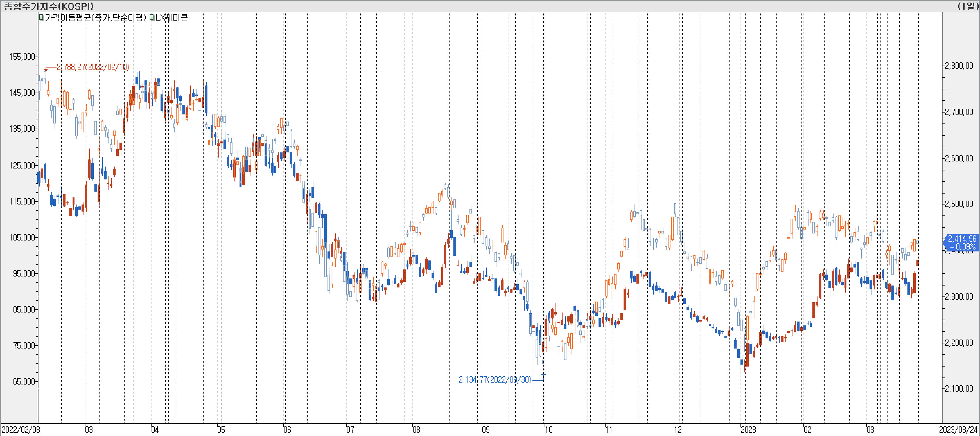The image size is (980, 436).
Task: Click the 2,100.00 label on right axis
Action: (x=959, y=389)
